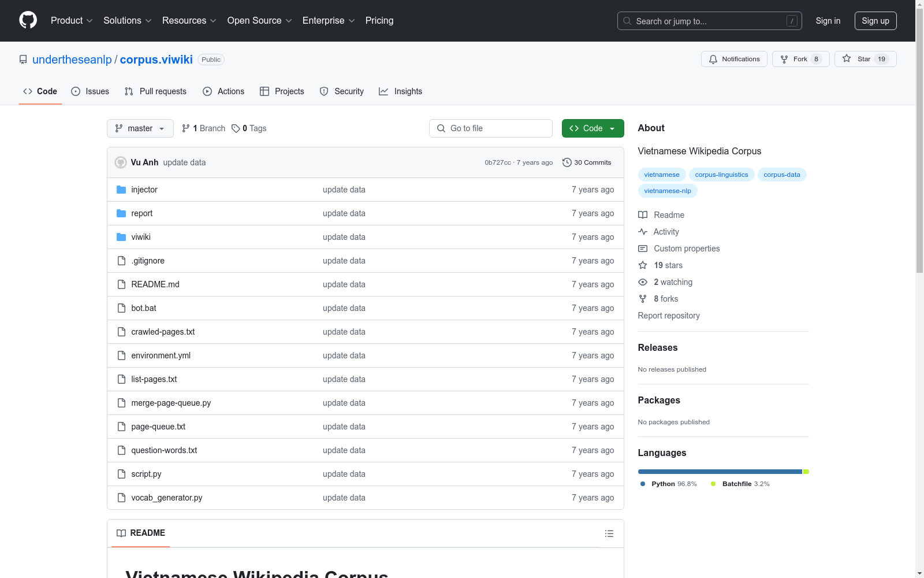Click the repository icon beside undertheseanlp
Image resolution: width=924 pixels, height=578 pixels.
pyautogui.click(x=23, y=60)
